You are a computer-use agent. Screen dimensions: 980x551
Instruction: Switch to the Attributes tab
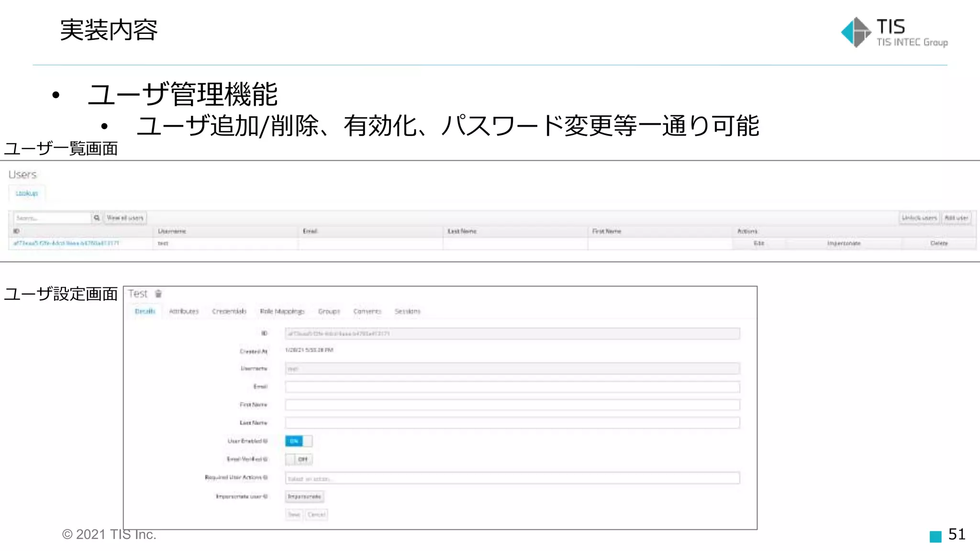[184, 311]
